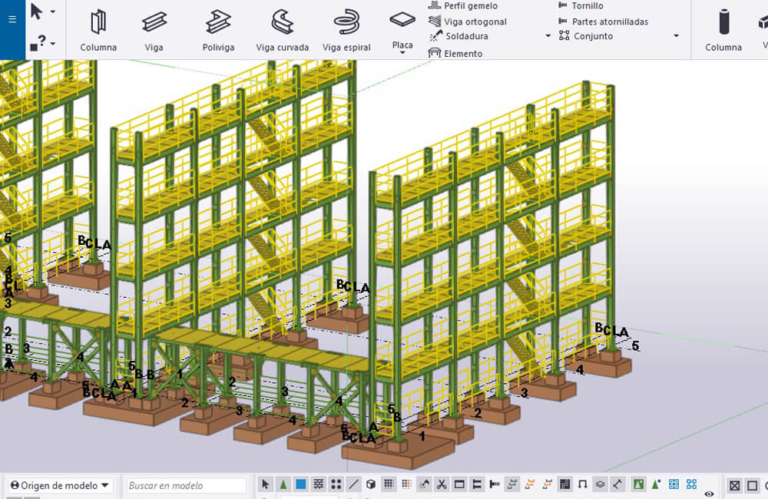Click the single bolt selection icon

coord(495,484)
